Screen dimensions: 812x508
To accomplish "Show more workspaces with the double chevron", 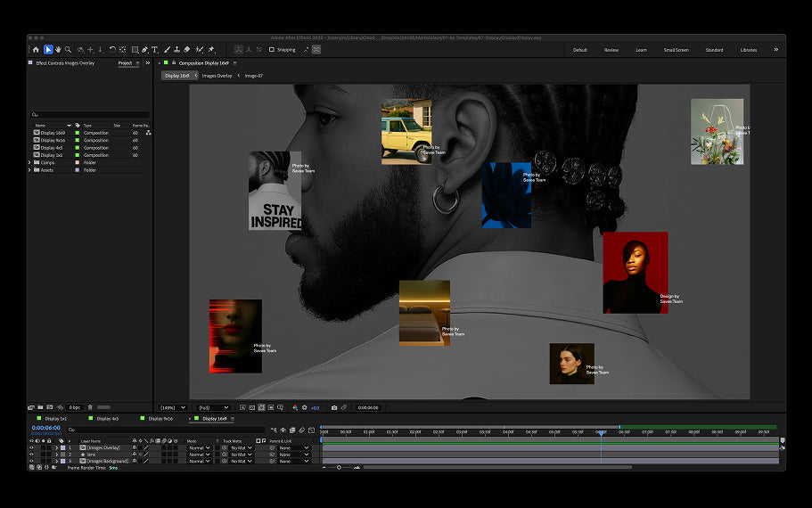I will (x=775, y=50).
